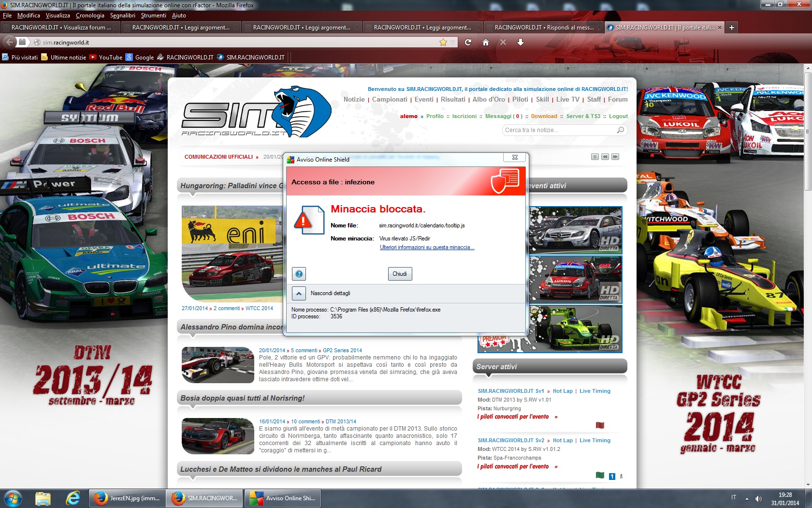
Task: Click the volume speaker tray icon
Action: tap(758, 498)
